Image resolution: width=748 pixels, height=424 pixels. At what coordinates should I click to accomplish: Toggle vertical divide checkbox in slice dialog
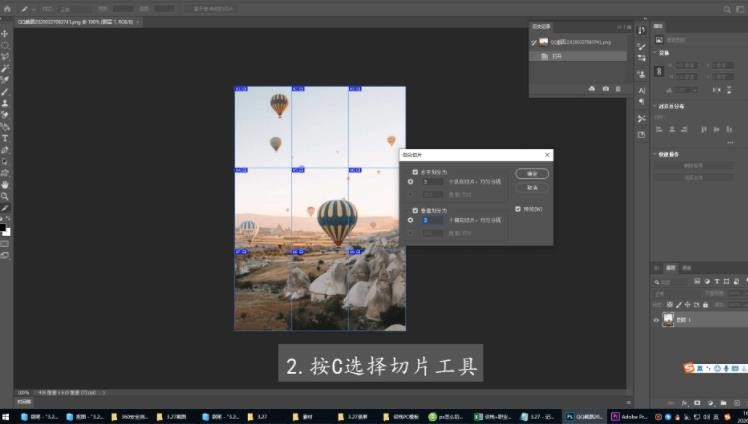(415, 210)
